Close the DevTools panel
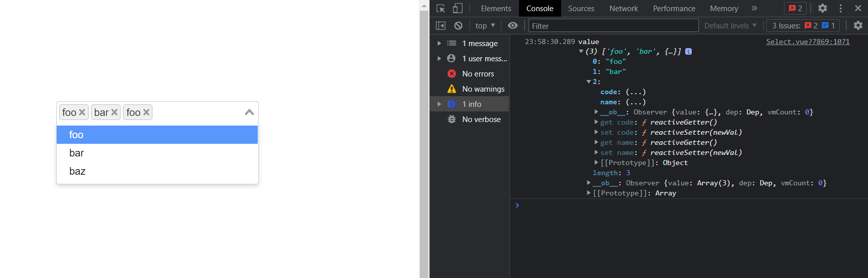 (x=858, y=8)
